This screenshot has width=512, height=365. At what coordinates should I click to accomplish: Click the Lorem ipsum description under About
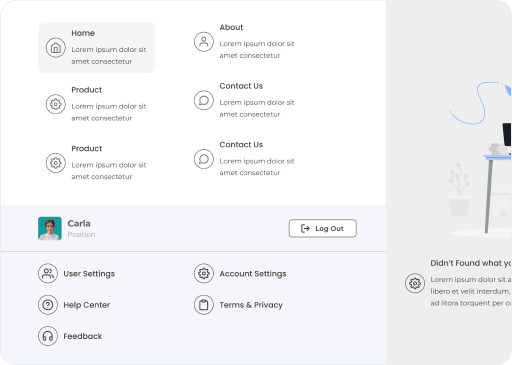257,50
